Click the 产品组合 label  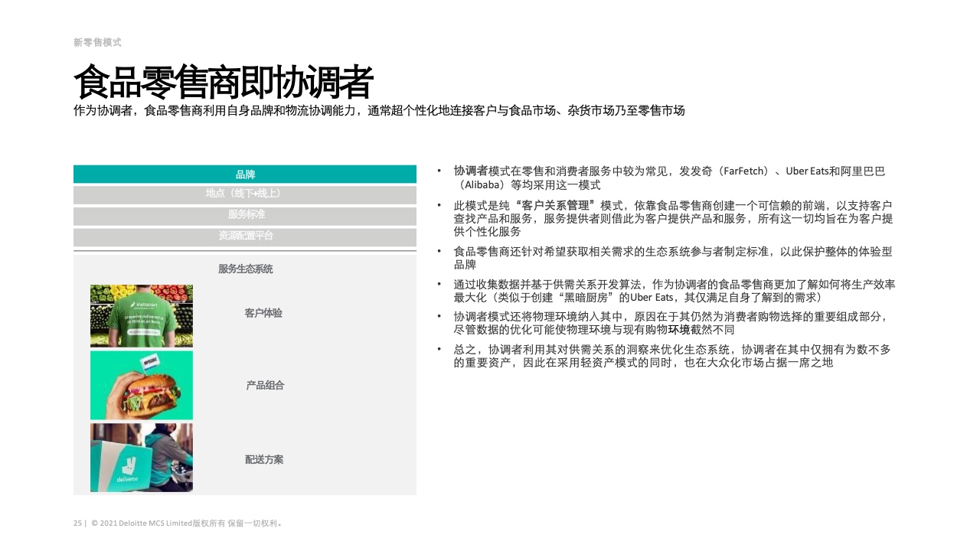coord(265,385)
